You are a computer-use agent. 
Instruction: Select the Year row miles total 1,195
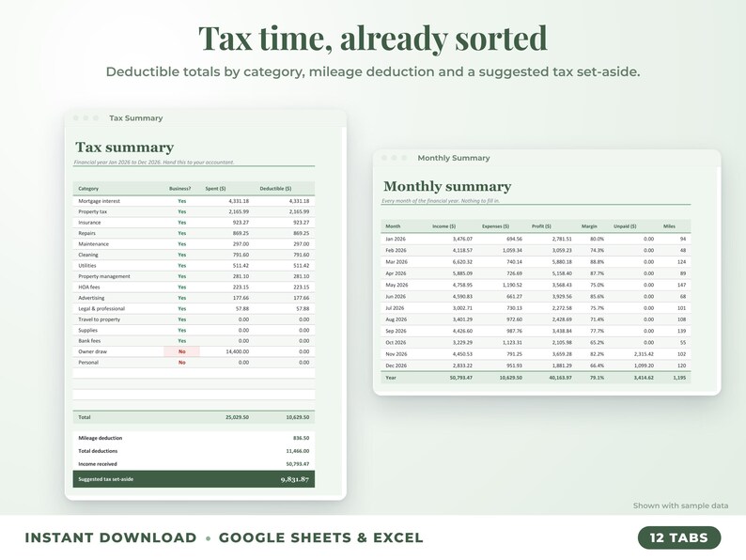679,378
